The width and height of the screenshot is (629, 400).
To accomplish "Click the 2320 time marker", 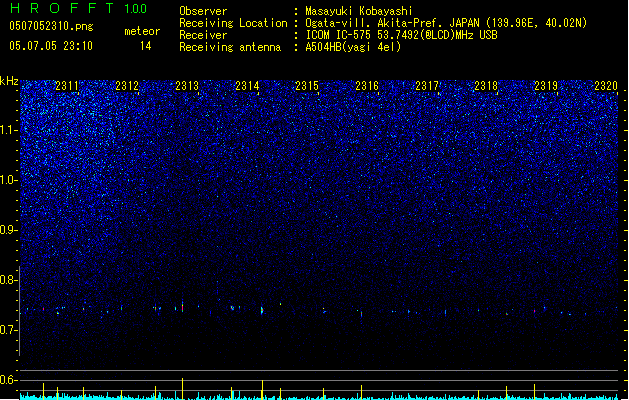I will coord(606,86).
